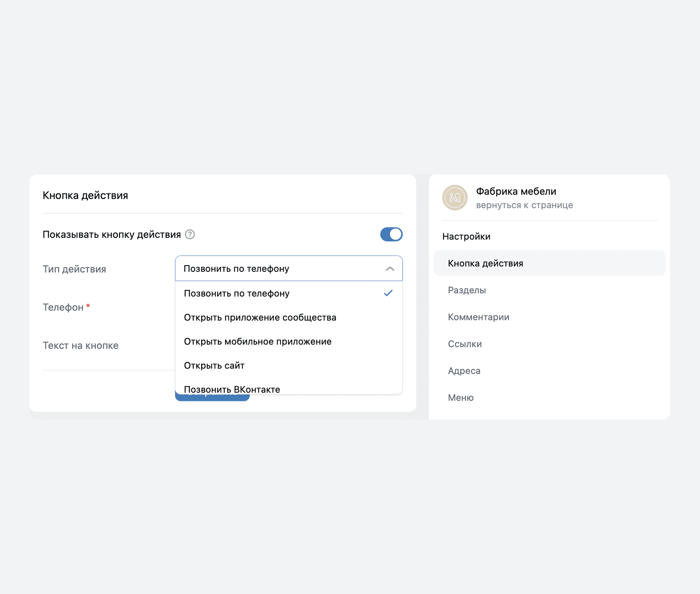Screen dimensions: 700x594
Task: Click the Фабрика мебели community avatar
Action: point(455,198)
